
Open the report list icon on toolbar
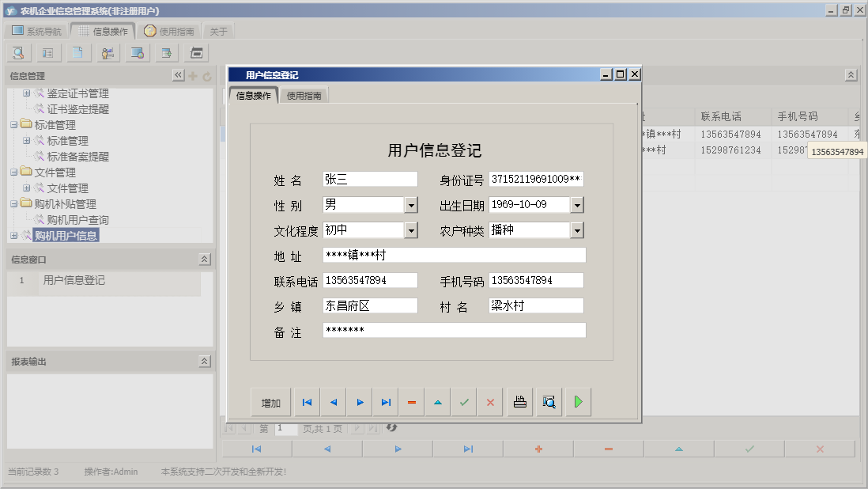click(48, 53)
